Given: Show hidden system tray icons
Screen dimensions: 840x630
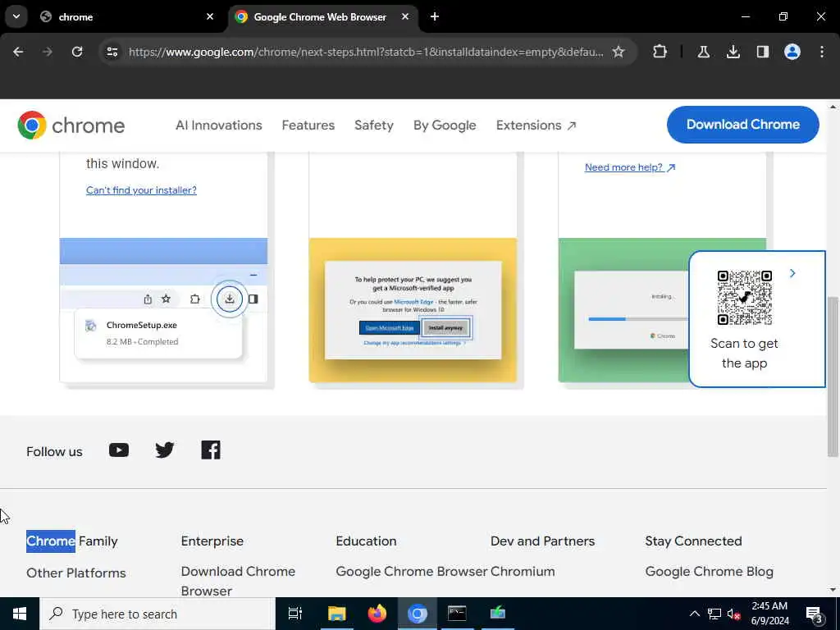Looking at the screenshot, I should [x=694, y=614].
